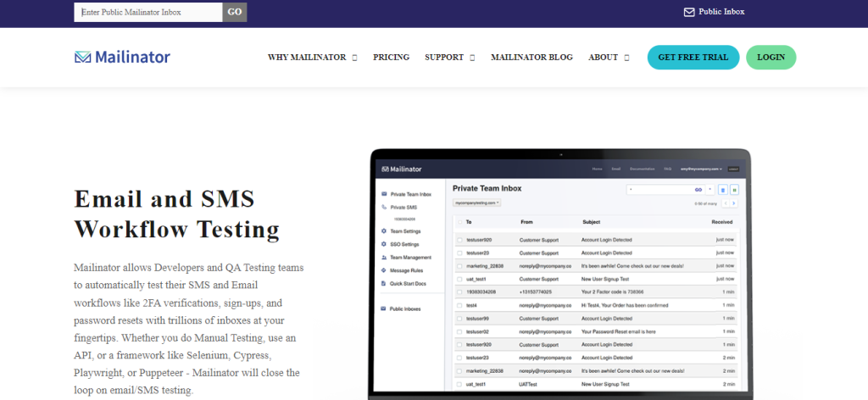The height and width of the screenshot is (400, 868).
Task: Click the small GO link in the preview search box
Action: [x=698, y=189]
